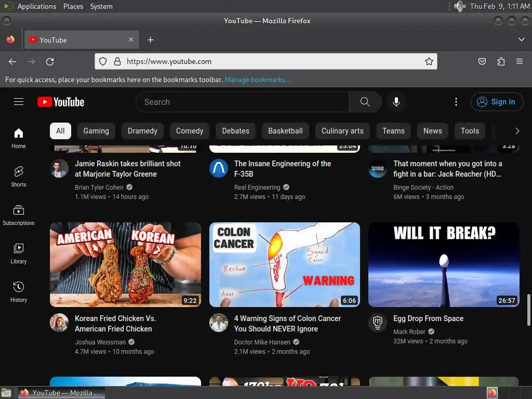The height and width of the screenshot is (399, 532).
Task: Select the Dramedy filter chip
Action: (x=142, y=131)
